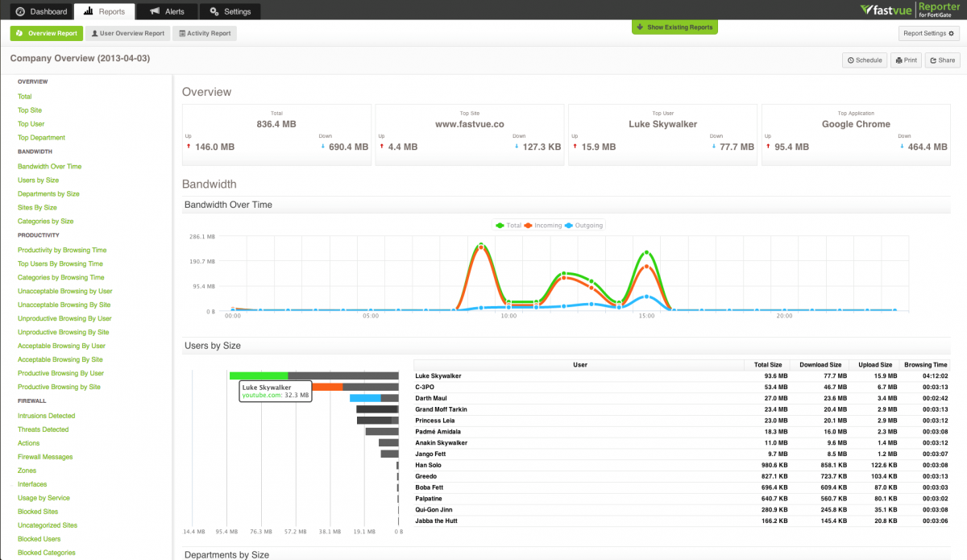Screen dimensions: 967x560
Task: Switch to the Activity Report tab
Action: tap(205, 34)
